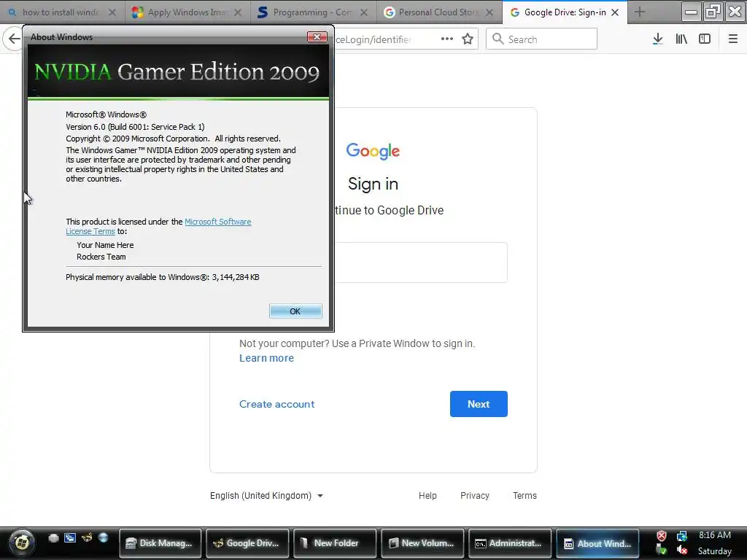Click the search magnifier icon in Search box
747x560 pixels.
498,39
